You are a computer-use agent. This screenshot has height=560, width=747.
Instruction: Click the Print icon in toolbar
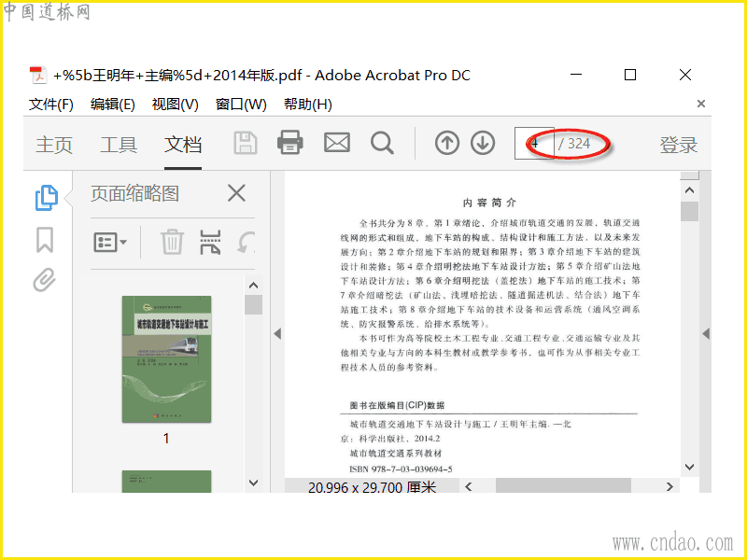[x=290, y=143]
